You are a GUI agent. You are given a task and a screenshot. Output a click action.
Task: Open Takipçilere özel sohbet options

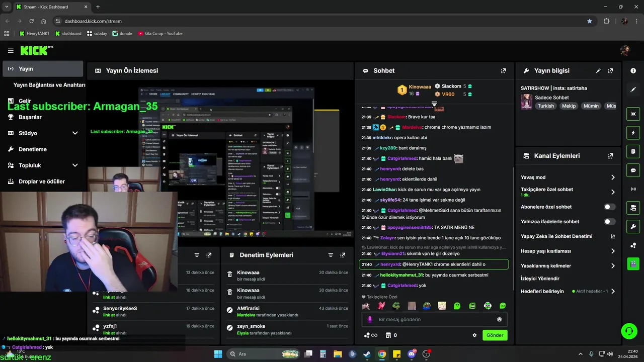[613, 192]
